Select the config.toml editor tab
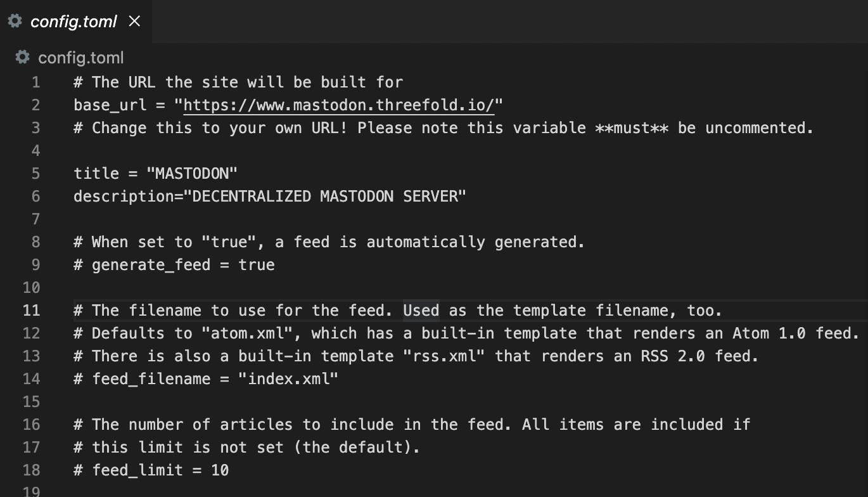This screenshot has height=497, width=868. pyautogui.click(x=73, y=22)
